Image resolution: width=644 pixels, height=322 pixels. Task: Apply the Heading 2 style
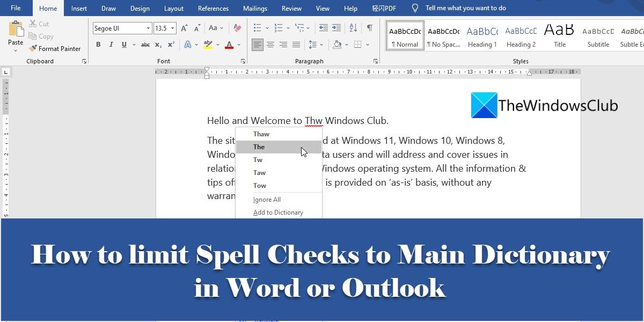pyautogui.click(x=521, y=36)
